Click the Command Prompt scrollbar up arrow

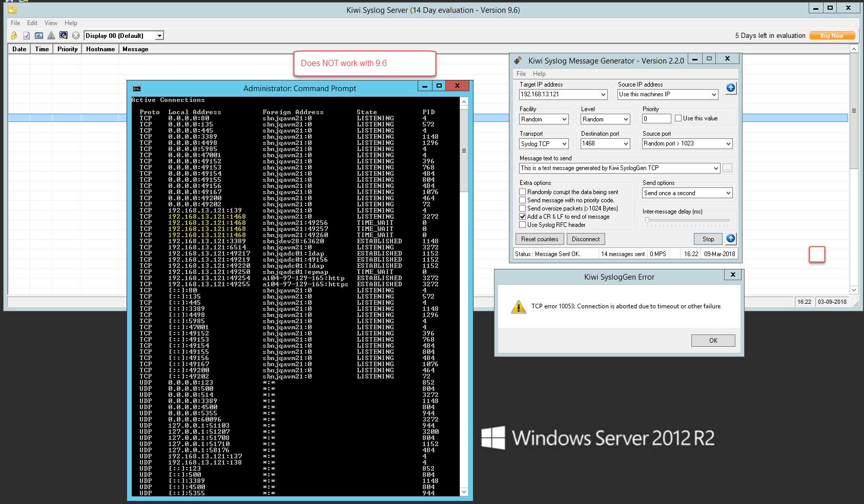pos(464,101)
